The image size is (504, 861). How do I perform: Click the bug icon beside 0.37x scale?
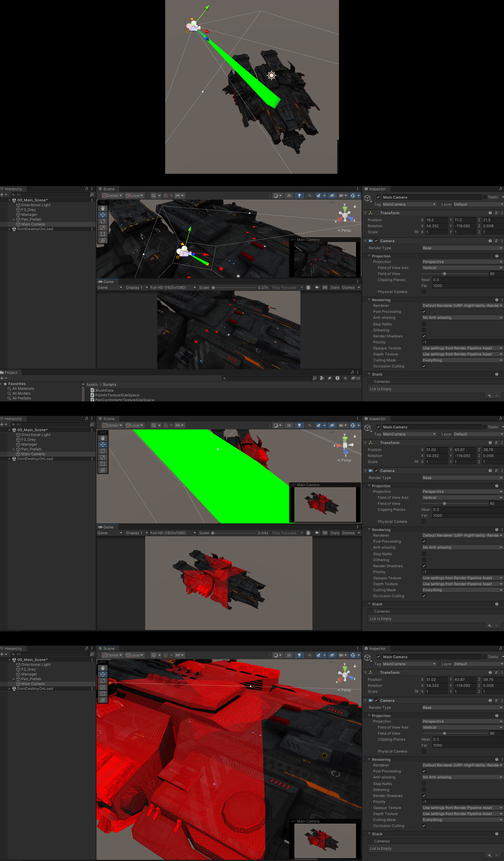tap(308, 287)
